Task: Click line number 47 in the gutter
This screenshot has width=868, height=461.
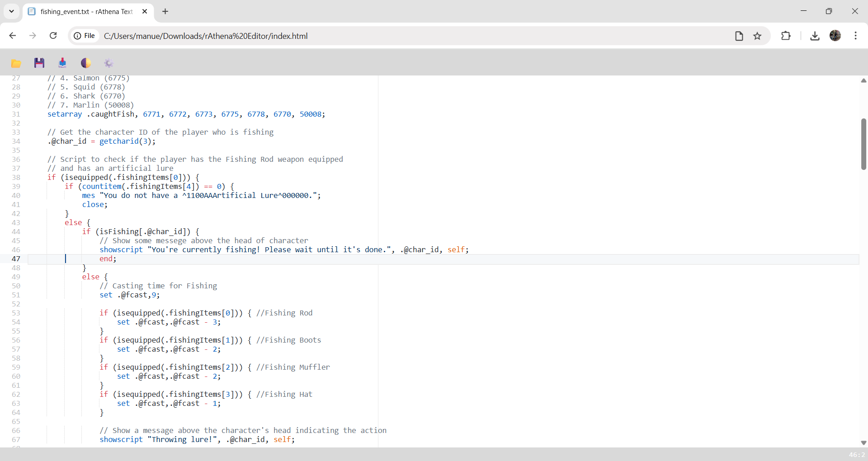Action: tap(16, 259)
